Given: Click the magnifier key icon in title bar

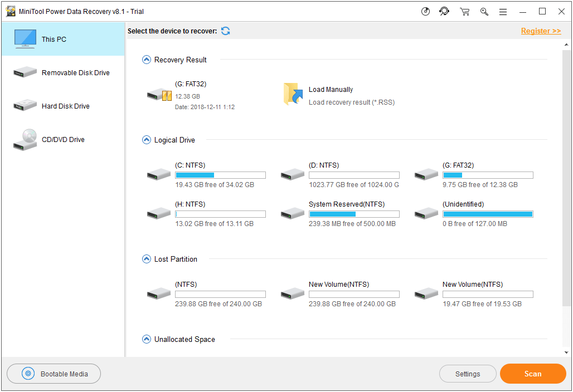Looking at the screenshot, I should coord(484,11).
